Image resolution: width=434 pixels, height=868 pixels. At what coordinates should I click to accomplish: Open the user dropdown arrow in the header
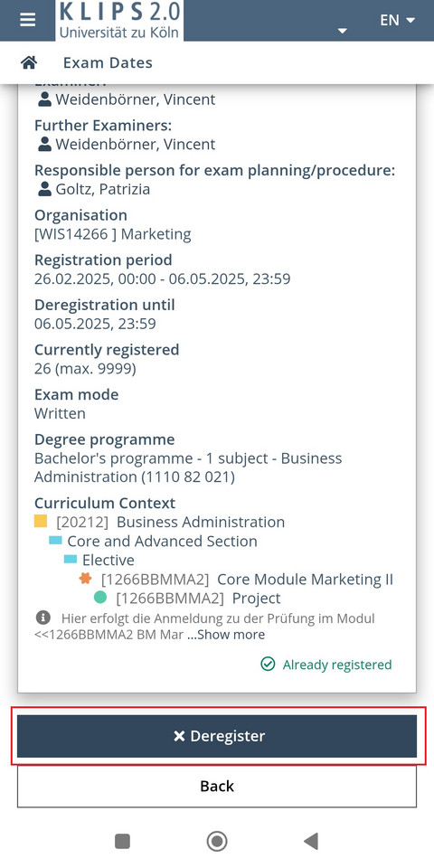[343, 31]
